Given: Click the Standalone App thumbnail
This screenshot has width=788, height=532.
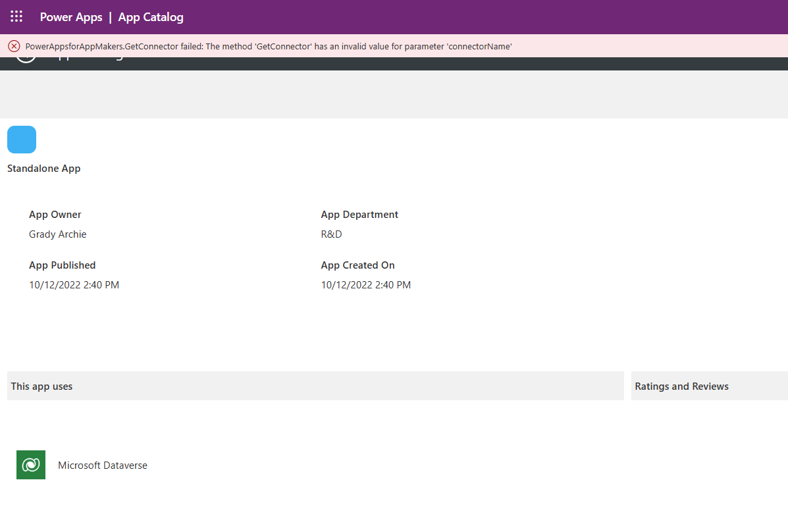Looking at the screenshot, I should (22, 139).
